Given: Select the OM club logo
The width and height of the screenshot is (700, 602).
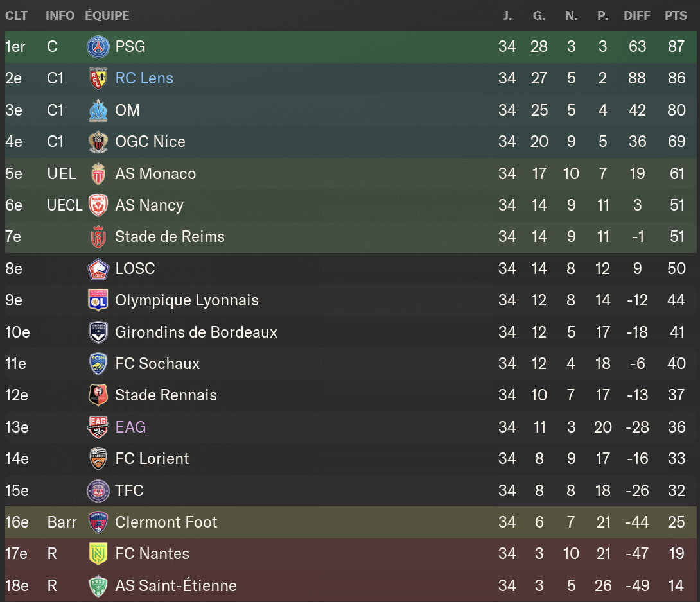Looking at the screenshot, I should [x=98, y=110].
